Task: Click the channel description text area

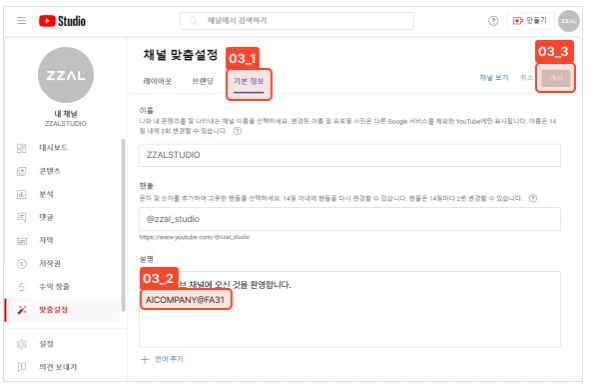Action: [349, 310]
